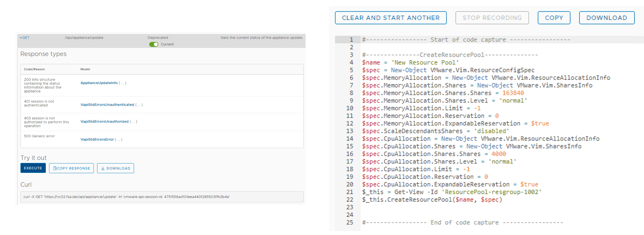Expand the VapiStdErrorsError model
This screenshot has height=235, width=644.
pyautogui.click(x=97, y=139)
